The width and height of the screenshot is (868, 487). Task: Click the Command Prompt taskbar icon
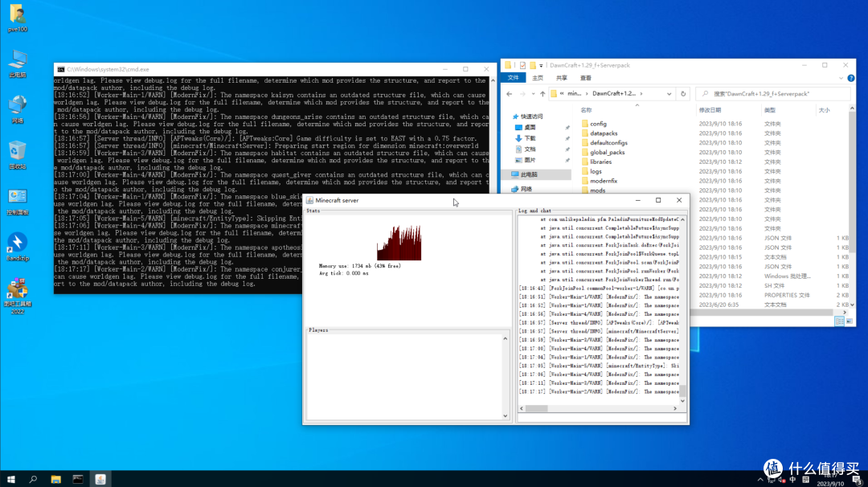[77, 479]
